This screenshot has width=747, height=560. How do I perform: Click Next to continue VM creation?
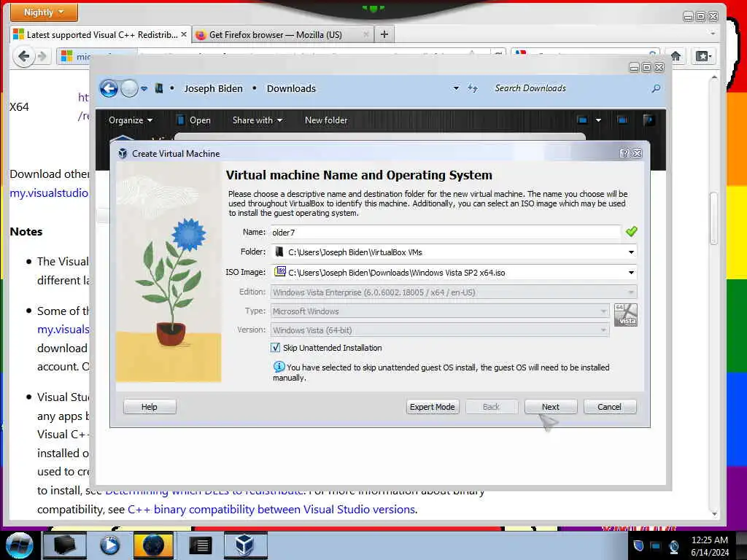click(x=550, y=407)
